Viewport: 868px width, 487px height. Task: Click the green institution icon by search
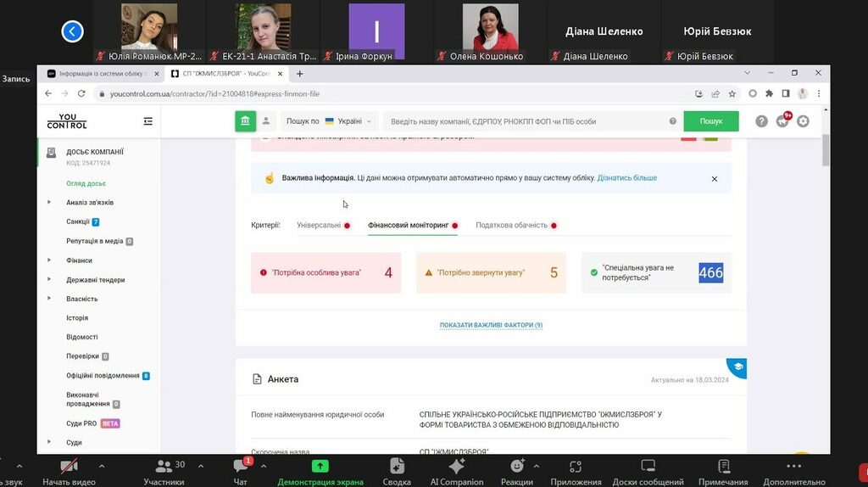[x=245, y=121]
